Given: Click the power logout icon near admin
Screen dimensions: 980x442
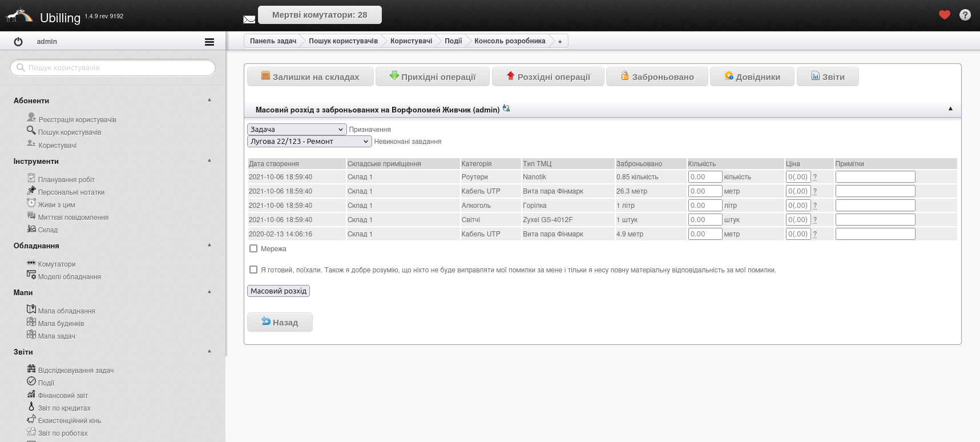Looking at the screenshot, I should [x=18, y=42].
